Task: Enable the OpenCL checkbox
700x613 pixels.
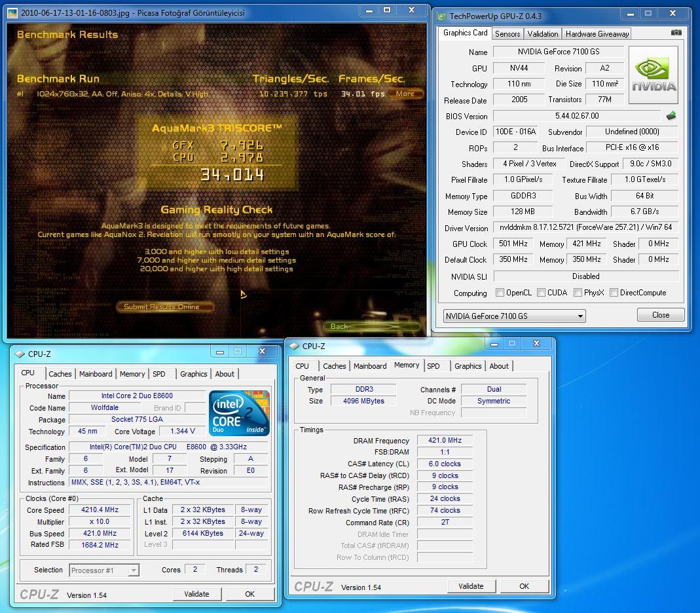Action: 500,293
